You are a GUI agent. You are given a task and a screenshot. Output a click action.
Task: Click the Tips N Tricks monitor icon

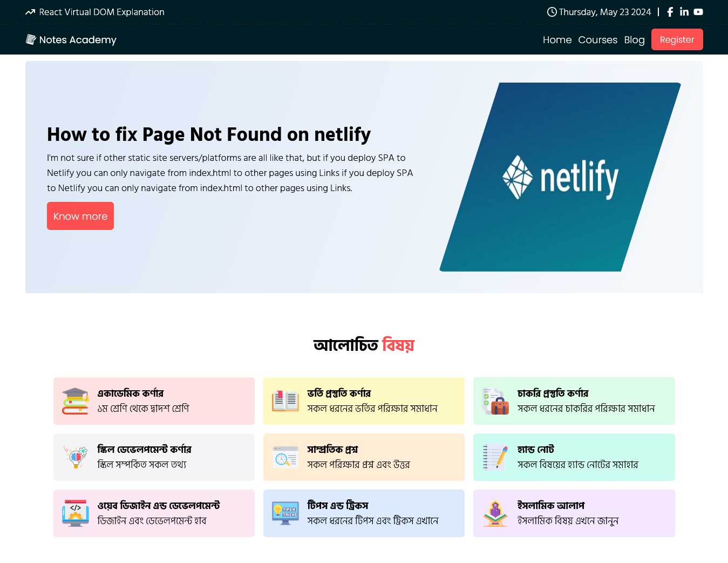(285, 513)
